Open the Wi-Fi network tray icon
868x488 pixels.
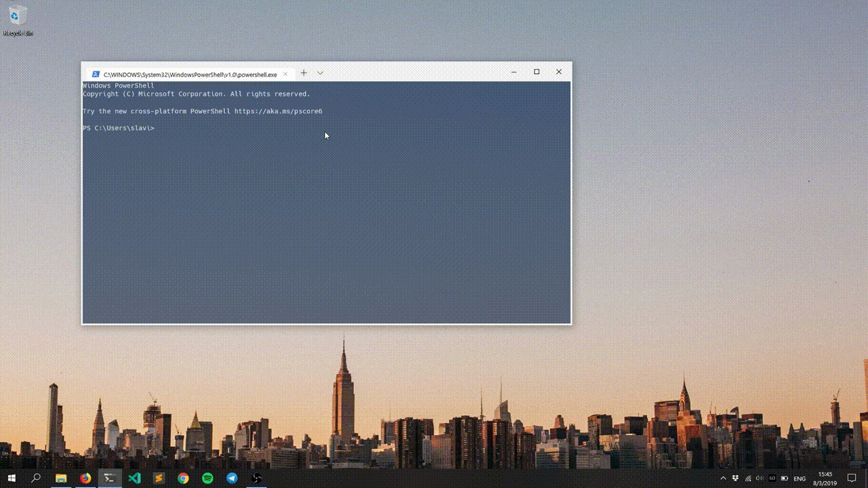[x=747, y=479]
